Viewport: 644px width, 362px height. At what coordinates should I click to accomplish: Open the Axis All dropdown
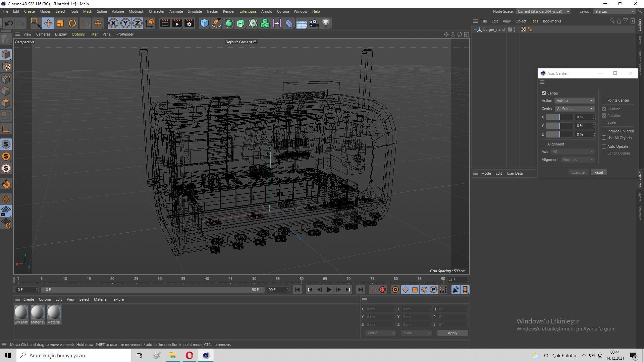click(573, 152)
